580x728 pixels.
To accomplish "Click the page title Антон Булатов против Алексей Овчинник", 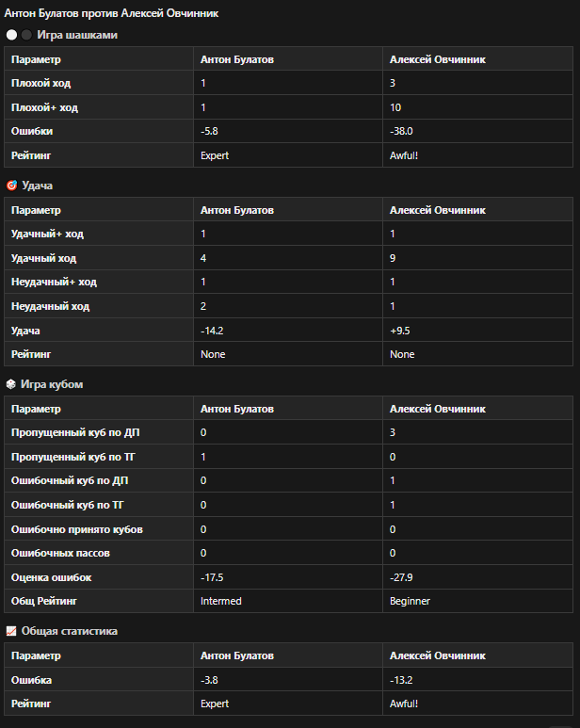I will point(111,13).
